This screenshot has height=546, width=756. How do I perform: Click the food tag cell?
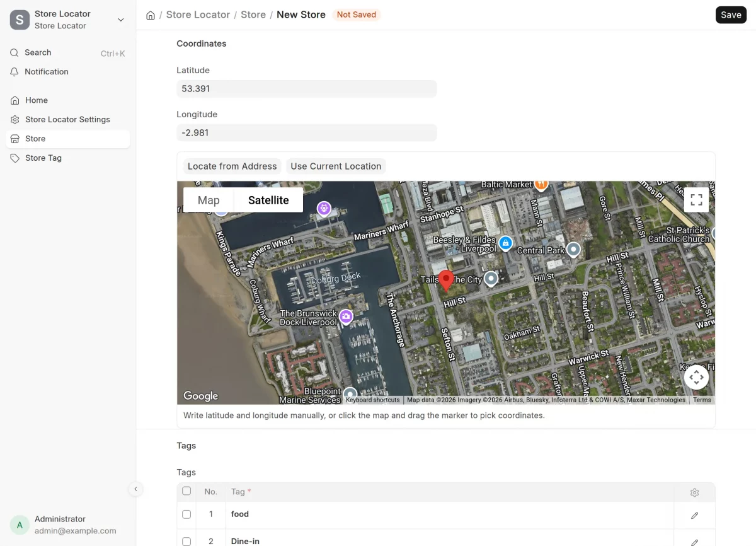point(450,514)
